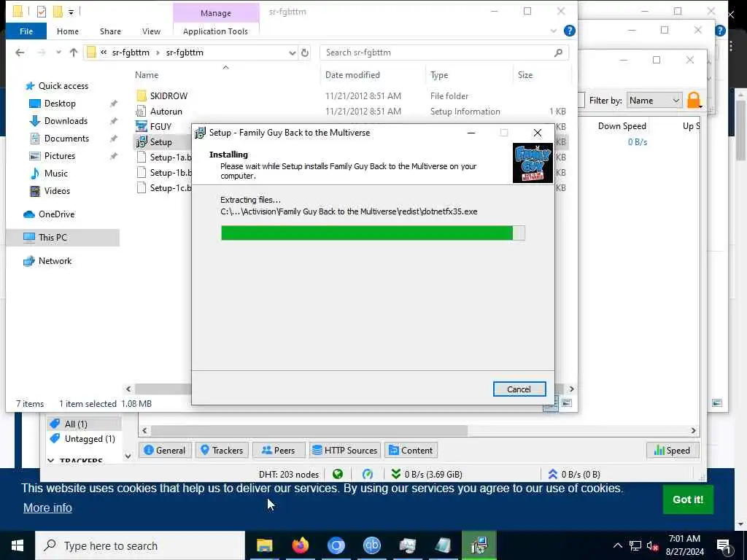This screenshot has width=747, height=560.
Task: Sort by the Size column header
Action: pos(525,75)
